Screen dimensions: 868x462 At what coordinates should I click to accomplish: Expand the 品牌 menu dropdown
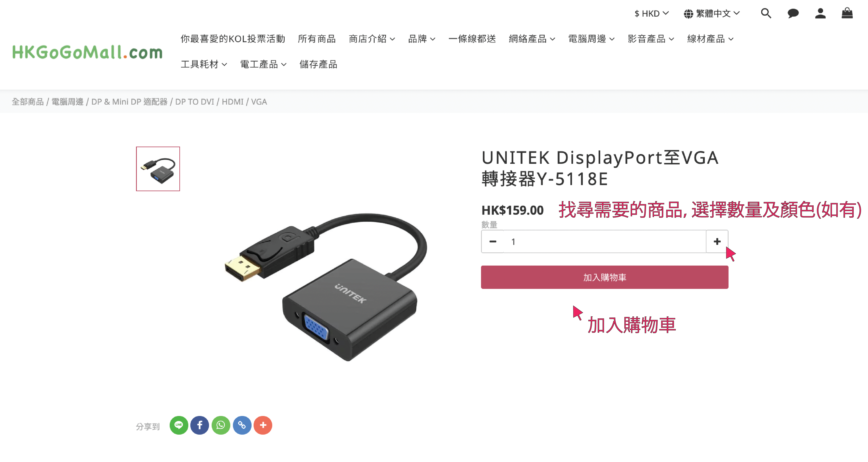pyautogui.click(x=421, y=39)
